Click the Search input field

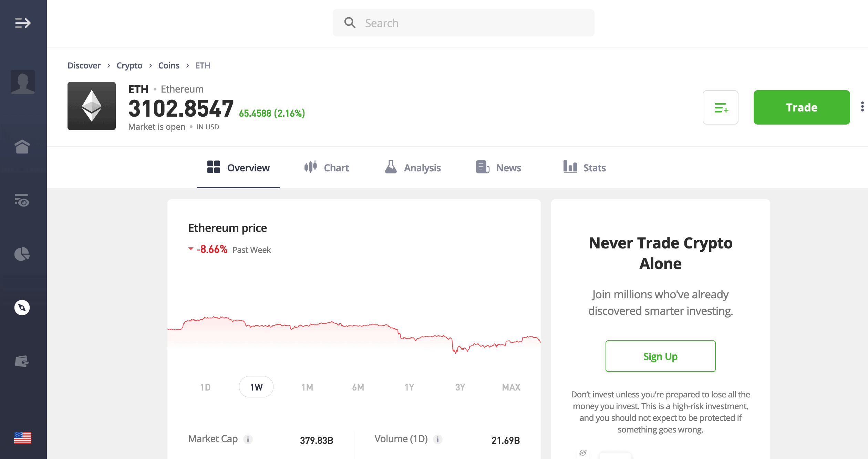464,23
